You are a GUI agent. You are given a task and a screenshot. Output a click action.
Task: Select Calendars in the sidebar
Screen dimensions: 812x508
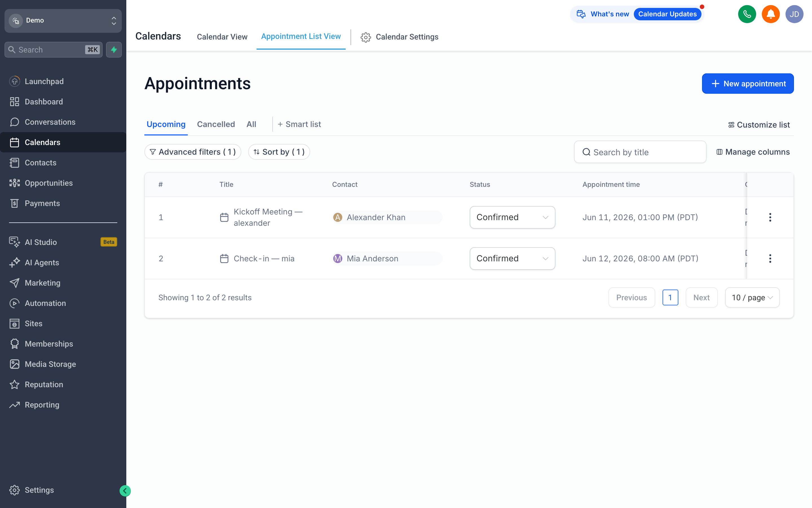pos(63,142)
